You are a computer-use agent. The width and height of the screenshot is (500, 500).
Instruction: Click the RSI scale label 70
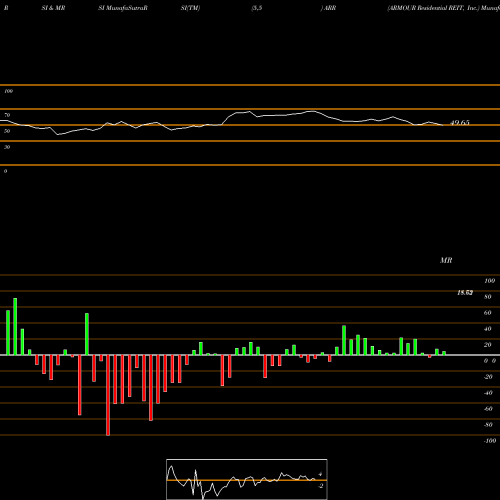point(7,115)
